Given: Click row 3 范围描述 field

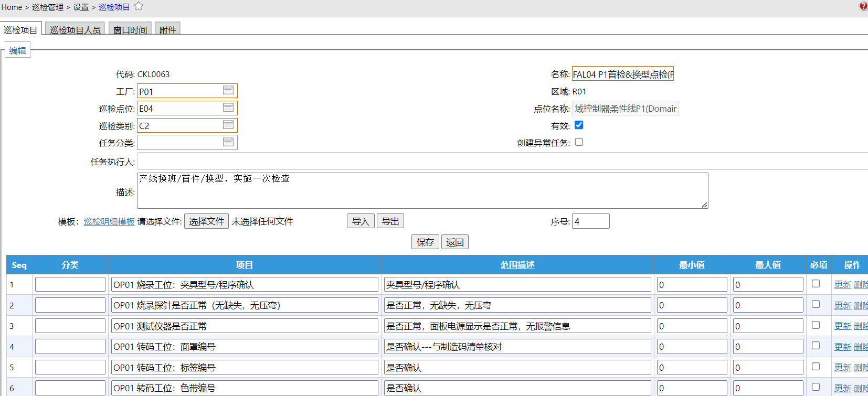Looking at the screenshot, I should 517,326.
